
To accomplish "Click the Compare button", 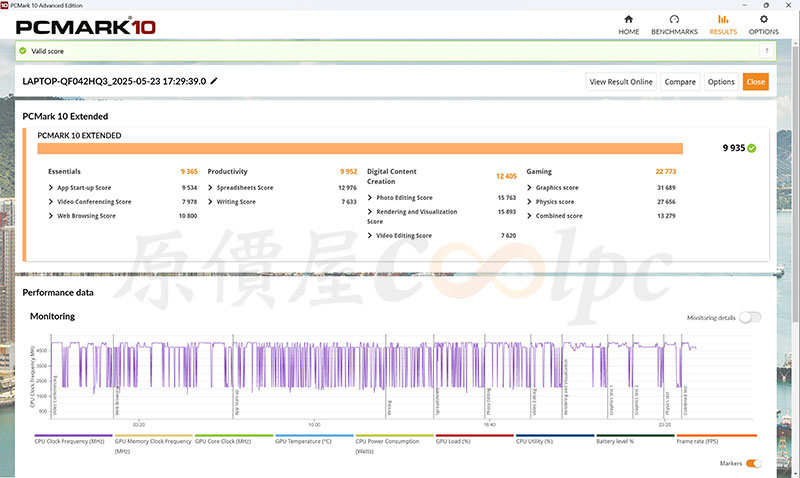I will point(680,82).
